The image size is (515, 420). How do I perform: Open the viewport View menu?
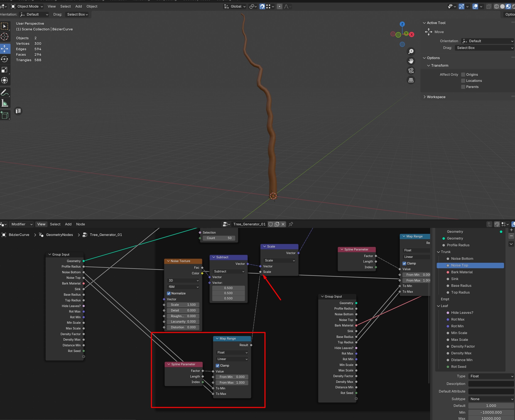[51, 7]
